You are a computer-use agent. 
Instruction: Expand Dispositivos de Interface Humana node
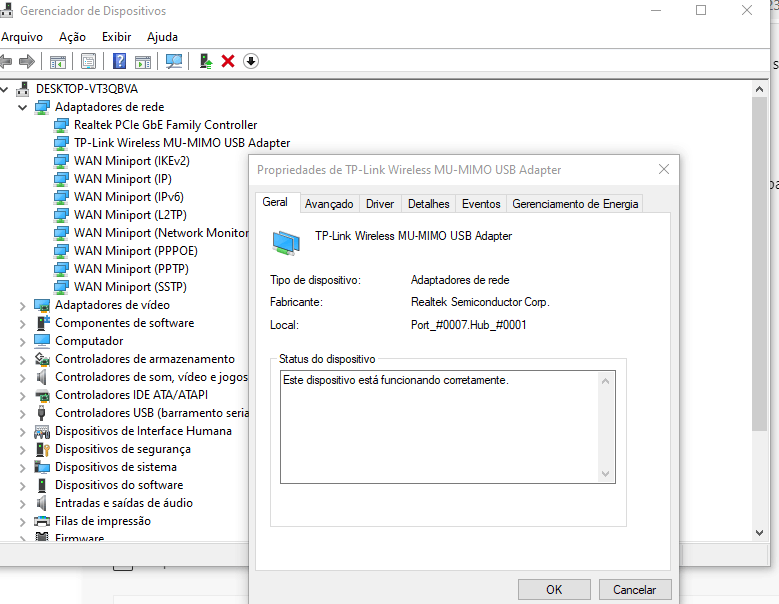[22, 432]
